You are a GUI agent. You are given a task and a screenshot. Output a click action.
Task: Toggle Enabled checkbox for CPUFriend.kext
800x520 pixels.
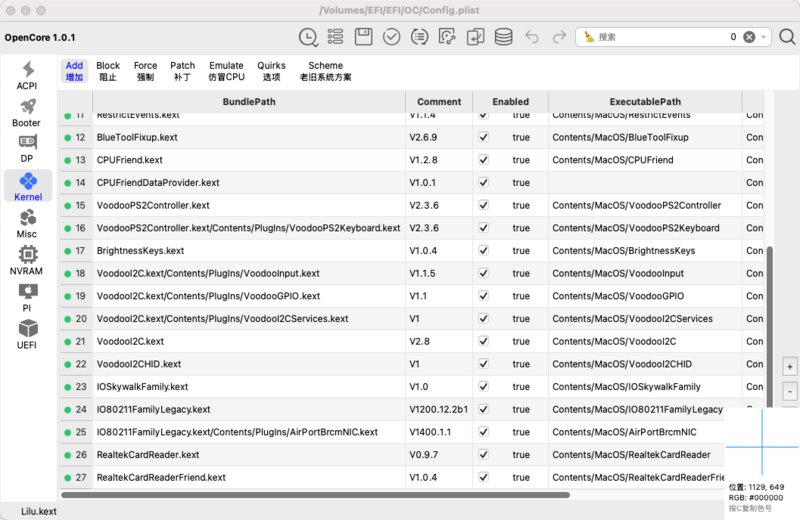(483, 160)
